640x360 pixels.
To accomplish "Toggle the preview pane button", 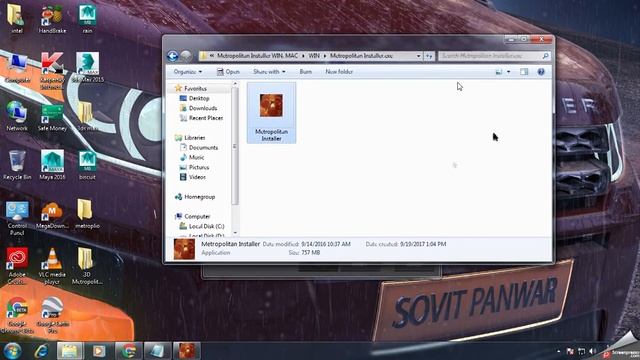I will (x=524, y=72).
